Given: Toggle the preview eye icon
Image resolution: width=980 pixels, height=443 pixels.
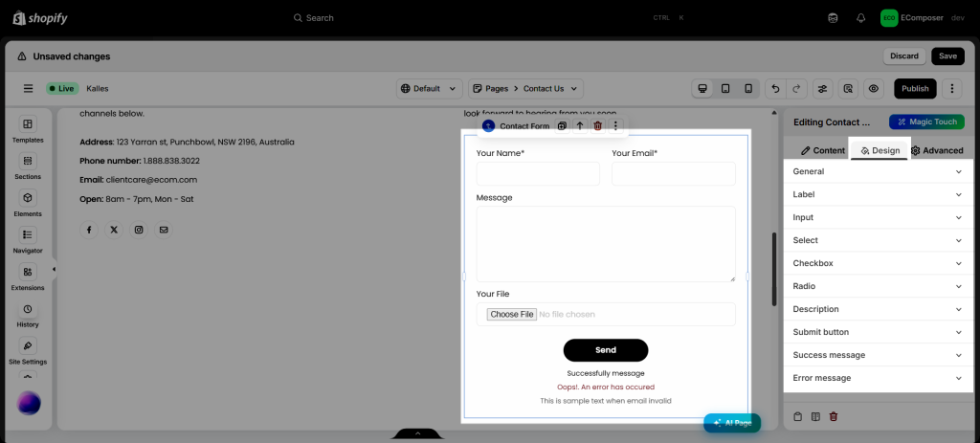Looking at the screenshot, I should point(873,89).
